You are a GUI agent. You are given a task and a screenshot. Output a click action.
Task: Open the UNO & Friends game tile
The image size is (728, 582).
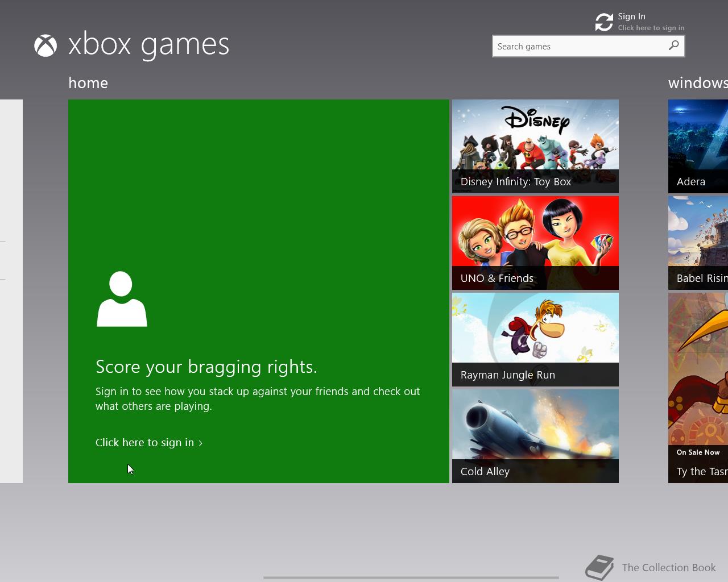pos(535,243)
